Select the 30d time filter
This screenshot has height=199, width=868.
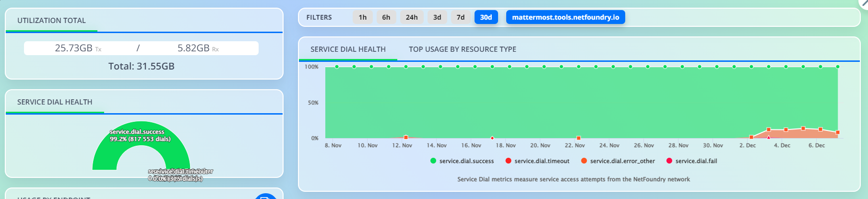(486, 17)
